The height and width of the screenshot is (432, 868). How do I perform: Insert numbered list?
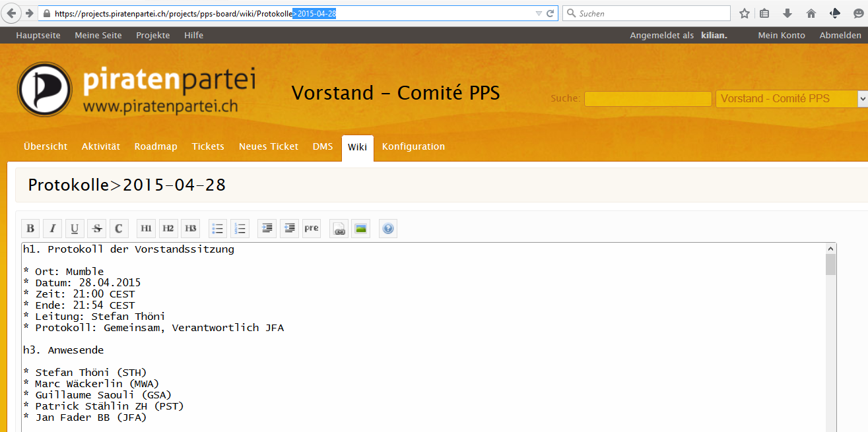pyautogui.click(x=240, y=229)
